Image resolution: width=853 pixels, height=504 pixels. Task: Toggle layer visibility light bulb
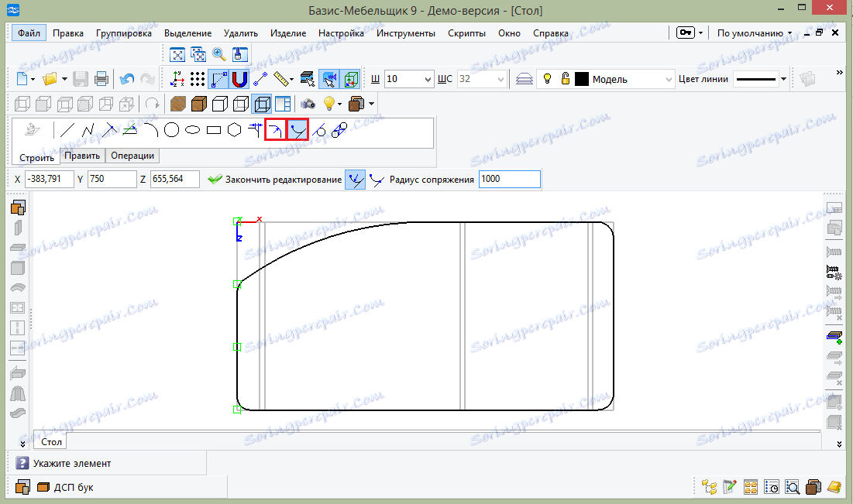point(547,79)
